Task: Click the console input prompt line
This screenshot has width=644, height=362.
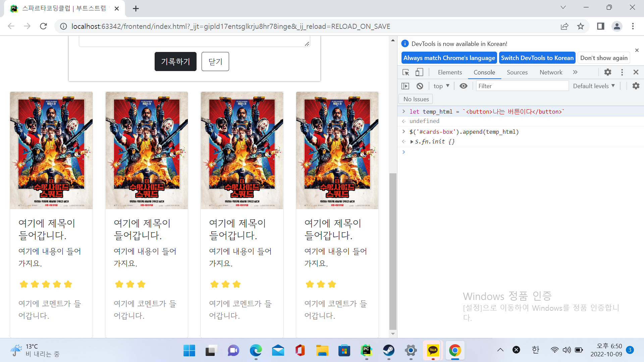Action: 521,152
